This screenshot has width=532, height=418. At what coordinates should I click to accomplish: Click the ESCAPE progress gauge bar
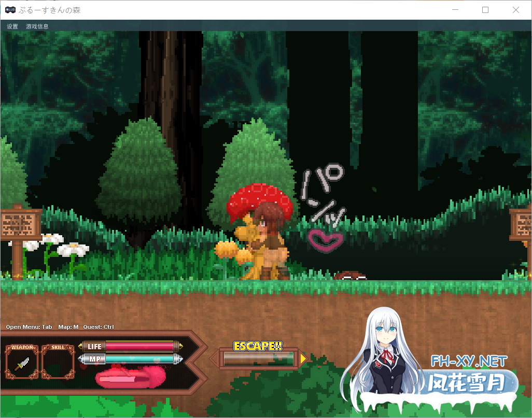pyautogui.click(x=258, y=357)
